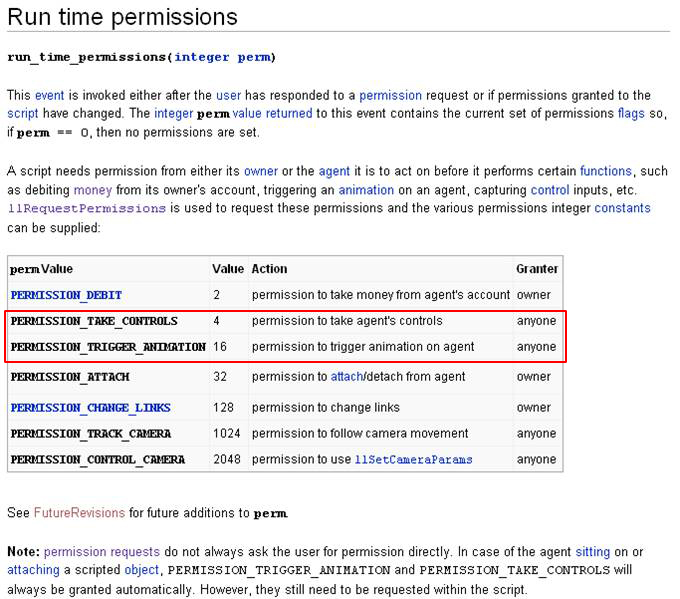Follow the 'script' link in first paragraph

point(24,114)
